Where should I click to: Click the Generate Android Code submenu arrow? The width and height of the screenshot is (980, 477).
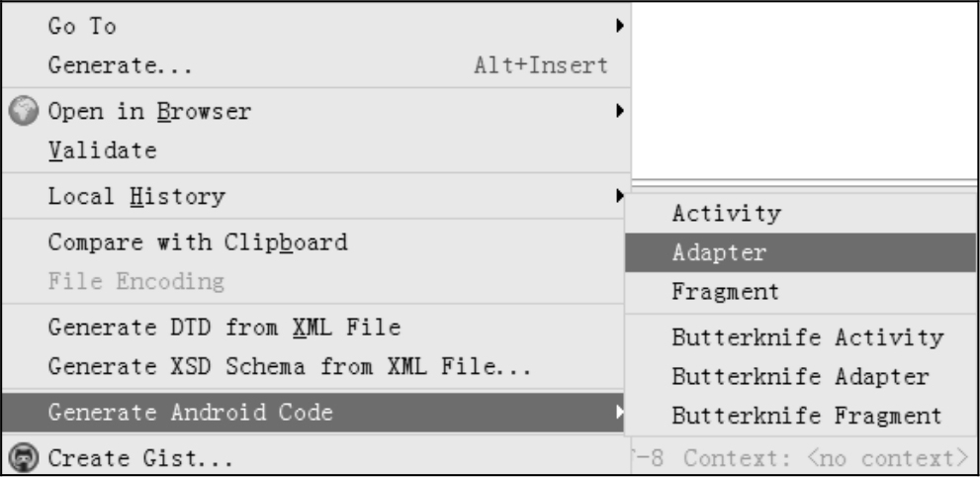pyautogui.click(x=620, y=412)
